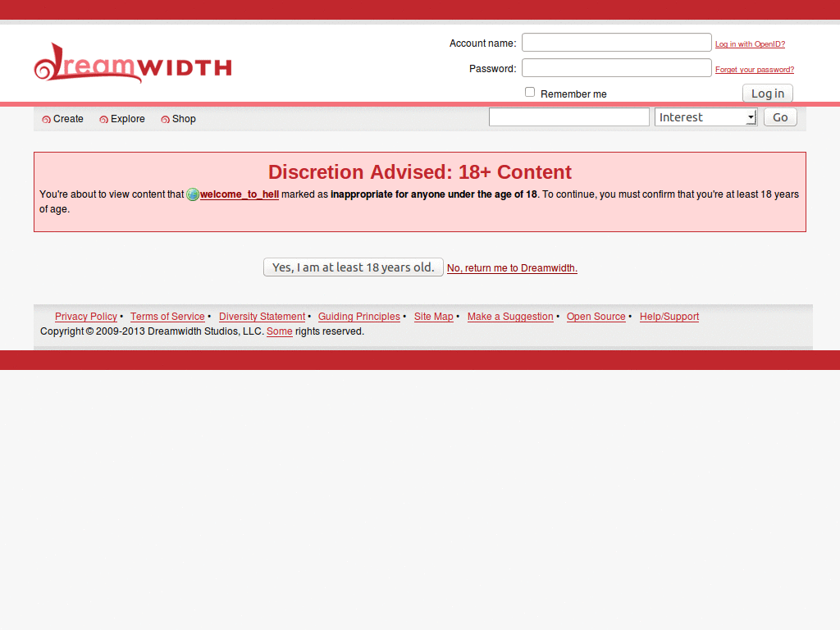The image size is (840, 630).
Task: Open the Interest search type dropdown
Action: point(705,117)
